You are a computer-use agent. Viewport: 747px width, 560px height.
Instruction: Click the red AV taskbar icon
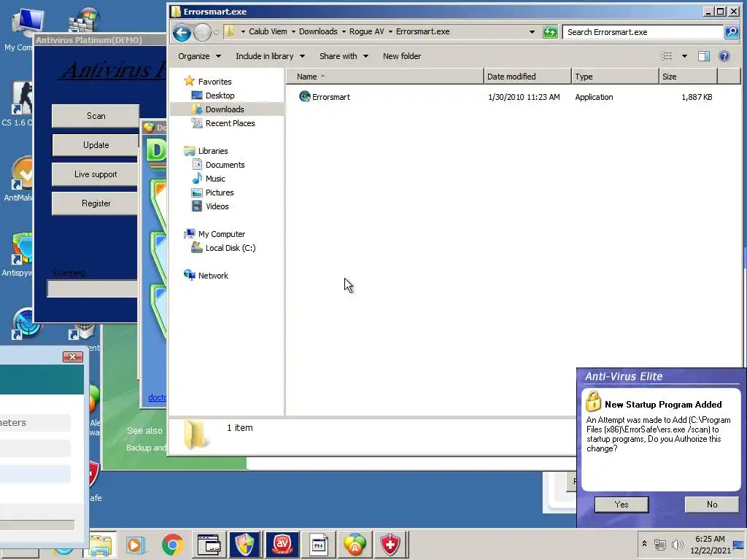282,544
